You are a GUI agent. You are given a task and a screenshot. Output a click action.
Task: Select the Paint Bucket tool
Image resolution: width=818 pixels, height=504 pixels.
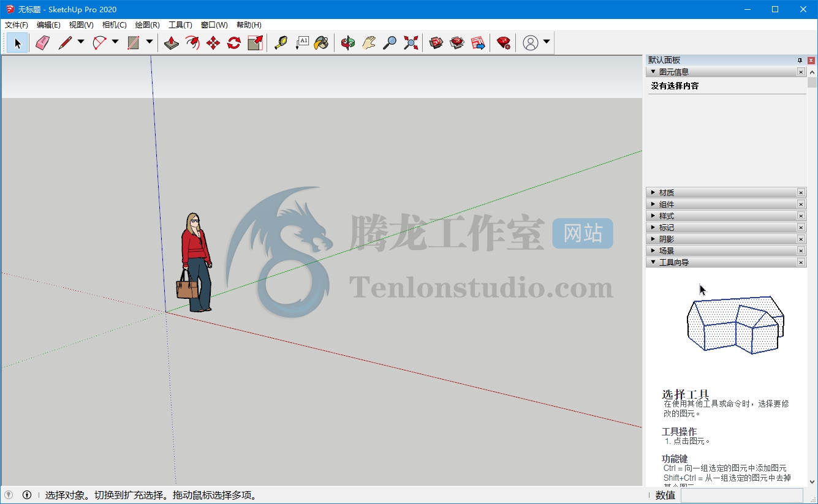pos(322,43)
